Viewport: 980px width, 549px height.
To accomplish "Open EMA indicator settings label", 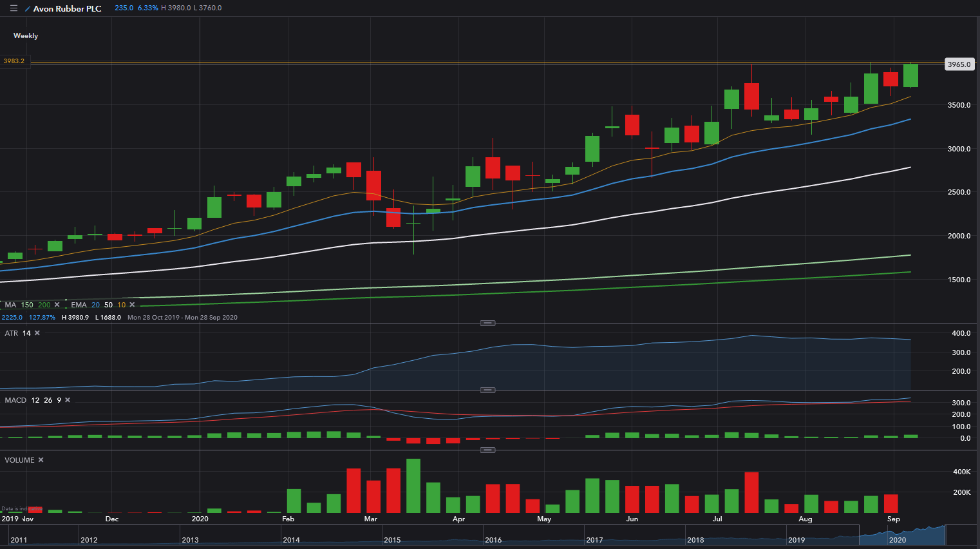I will (79, 305).
